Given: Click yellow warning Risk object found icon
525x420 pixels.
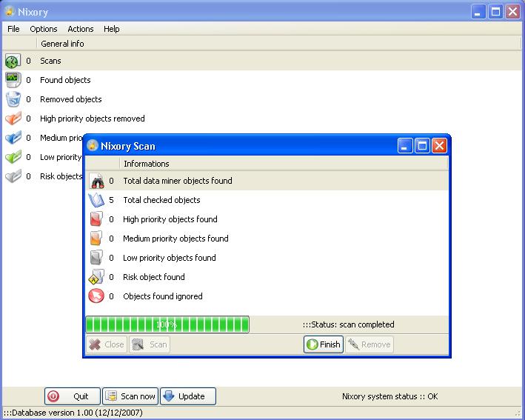Looking at the screenshot, I should 96,277.
